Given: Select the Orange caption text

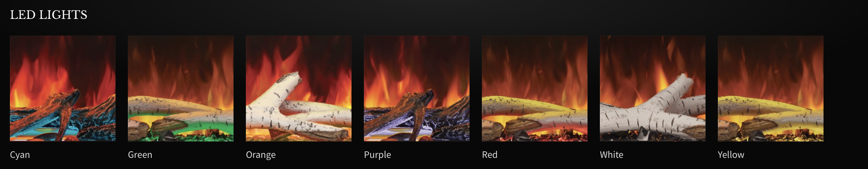Looking at the screenshot, I should coord(261,155).
